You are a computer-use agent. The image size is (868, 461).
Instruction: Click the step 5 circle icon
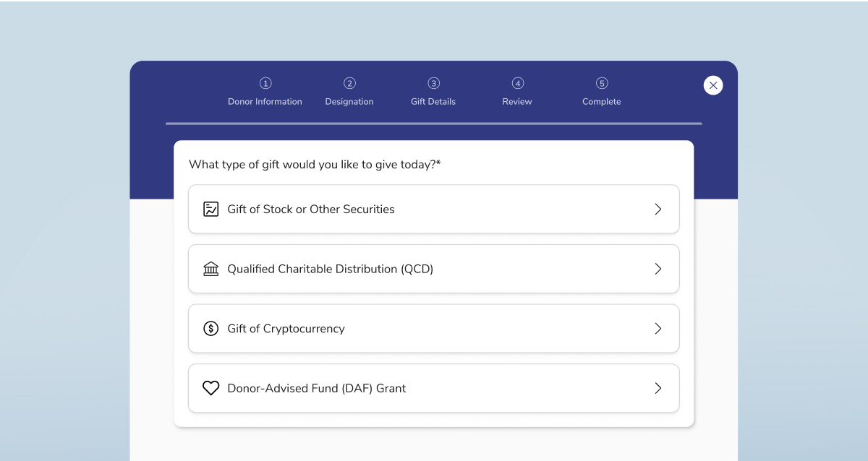click(602, 83)
